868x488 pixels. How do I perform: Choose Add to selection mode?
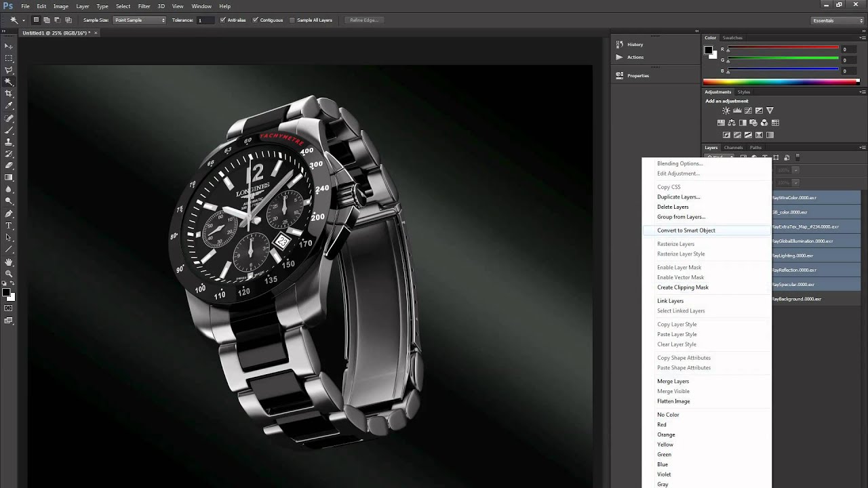coord(47,20)
